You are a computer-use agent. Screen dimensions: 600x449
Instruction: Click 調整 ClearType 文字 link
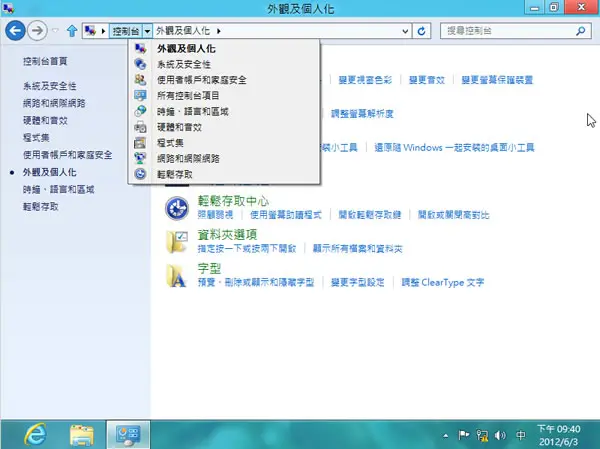coord(442,282)
